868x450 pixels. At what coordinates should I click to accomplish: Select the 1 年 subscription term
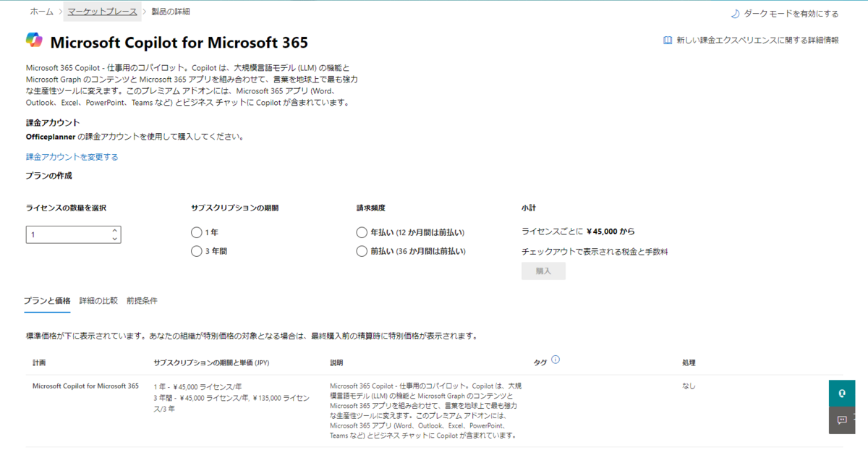tap(196, 232)
